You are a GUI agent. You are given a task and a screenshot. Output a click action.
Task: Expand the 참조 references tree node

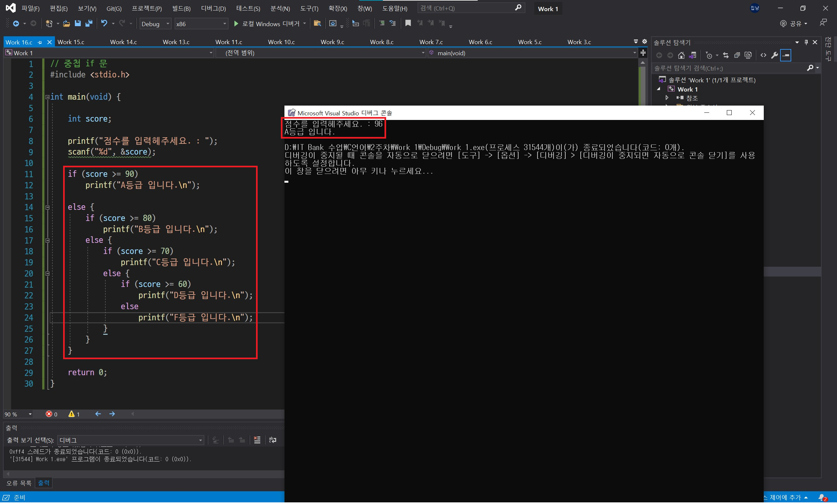[x=667, y=98]
